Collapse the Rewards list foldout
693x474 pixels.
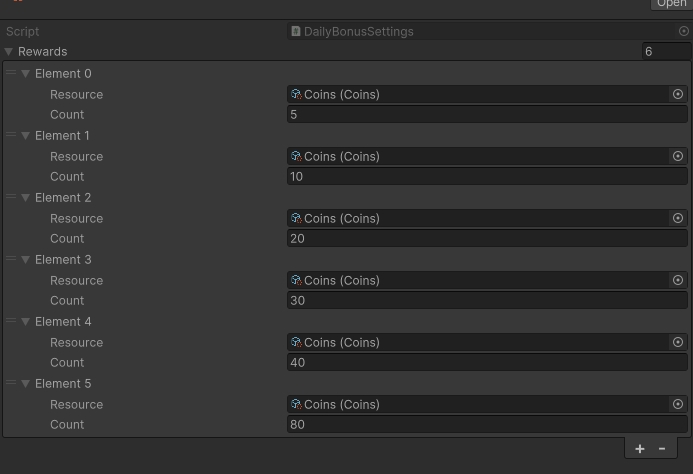point(9,52)
